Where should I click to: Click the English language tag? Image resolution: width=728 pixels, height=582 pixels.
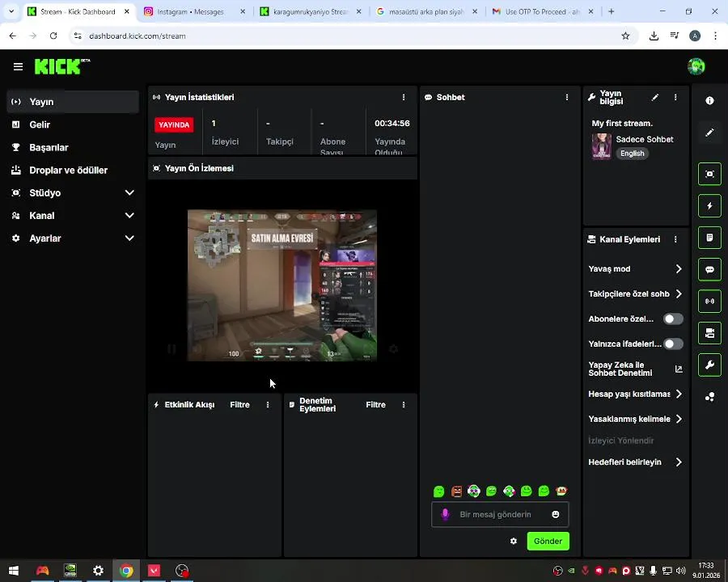tap(632, 154)
